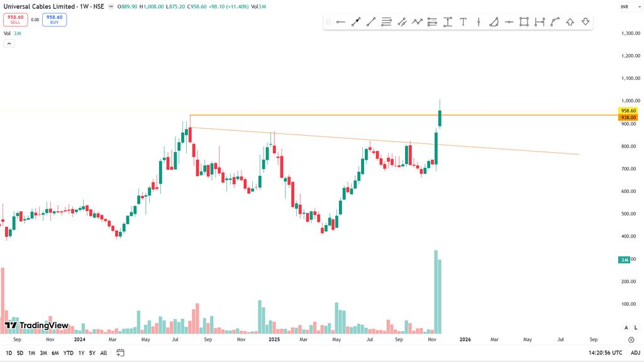Grab the drawing toolbar drag handle
The width and height of the screenshot is (644, 362).
click(x=328, y=22)
